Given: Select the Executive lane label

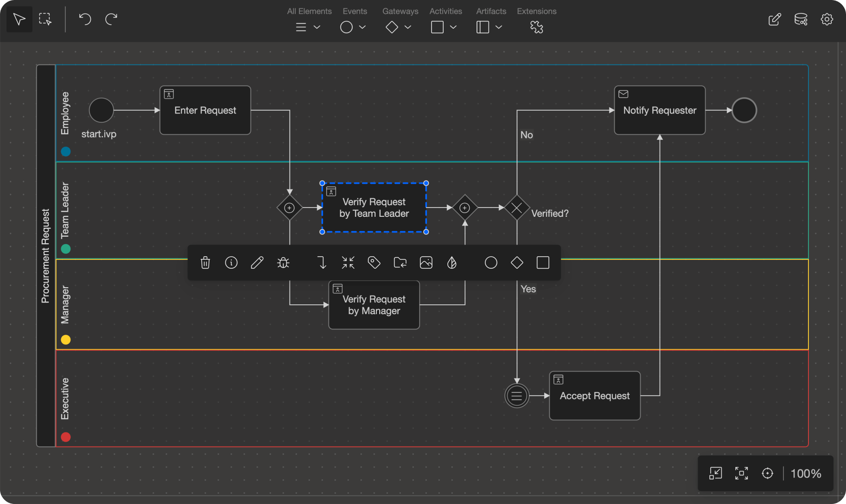Looking at the screenshot, I should (65, 398).
